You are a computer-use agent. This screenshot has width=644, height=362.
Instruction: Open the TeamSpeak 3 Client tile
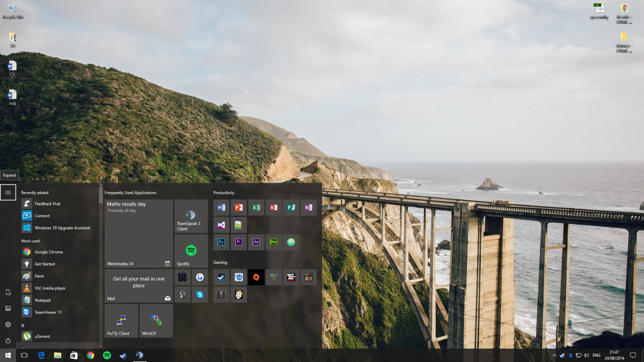pyautogui.click(x=191, y=216)
